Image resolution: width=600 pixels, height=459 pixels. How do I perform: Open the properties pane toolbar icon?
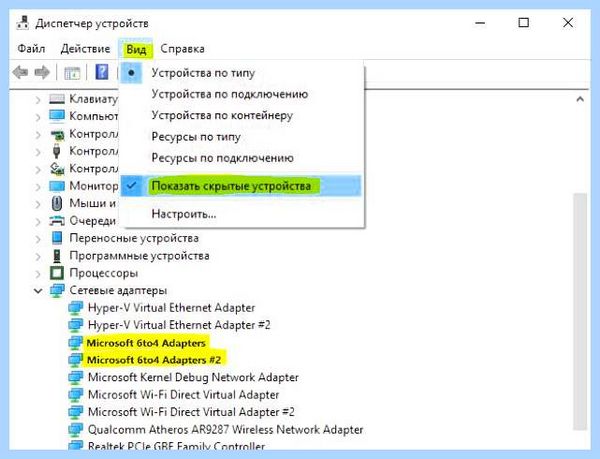click(72, 72)
